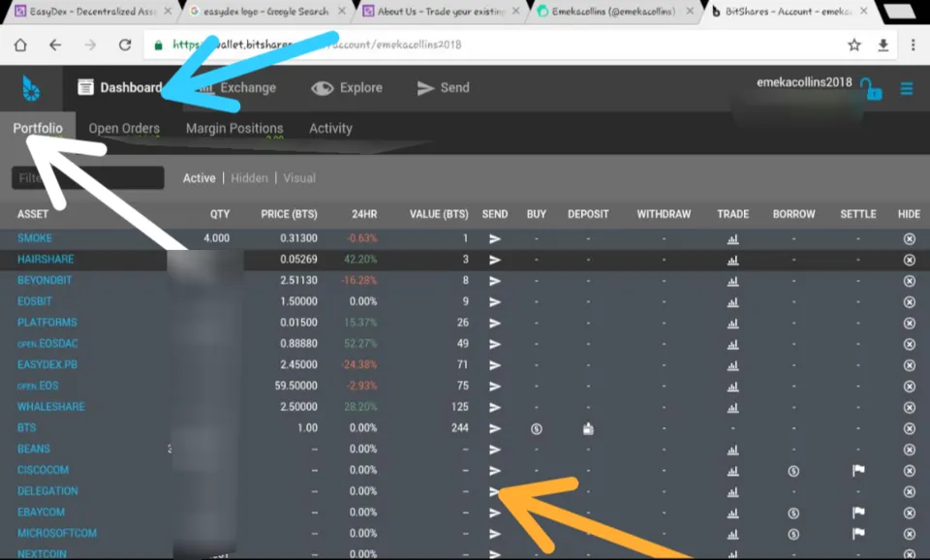Click the buy icon for BTS

[x=536, y=428]
